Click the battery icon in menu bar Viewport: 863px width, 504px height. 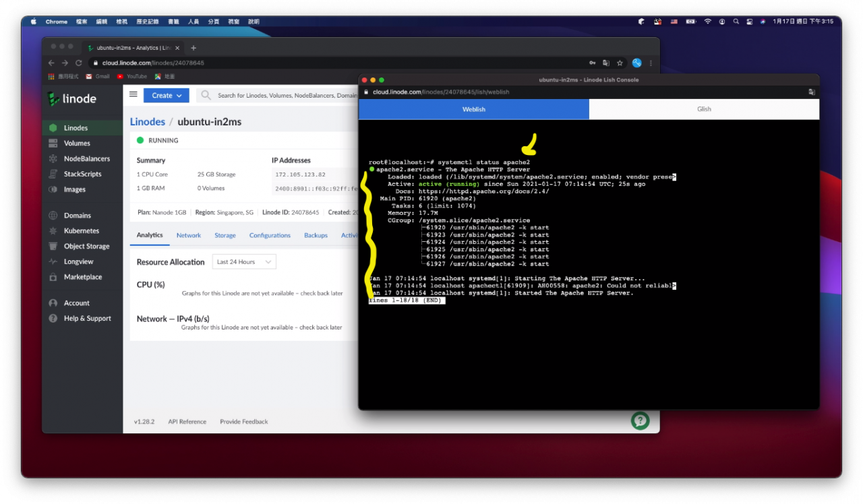690,22
